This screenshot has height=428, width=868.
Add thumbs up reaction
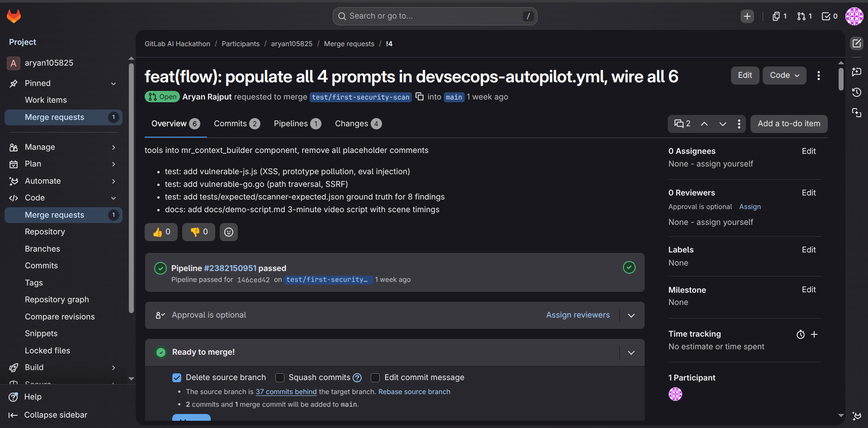pos(161,232)
